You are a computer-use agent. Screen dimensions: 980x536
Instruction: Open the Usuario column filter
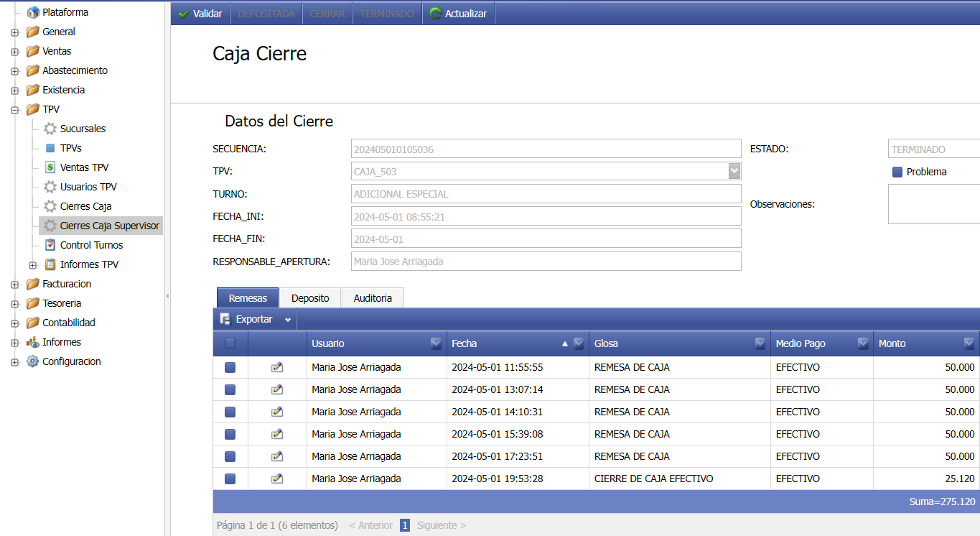(x=436, y=343)
